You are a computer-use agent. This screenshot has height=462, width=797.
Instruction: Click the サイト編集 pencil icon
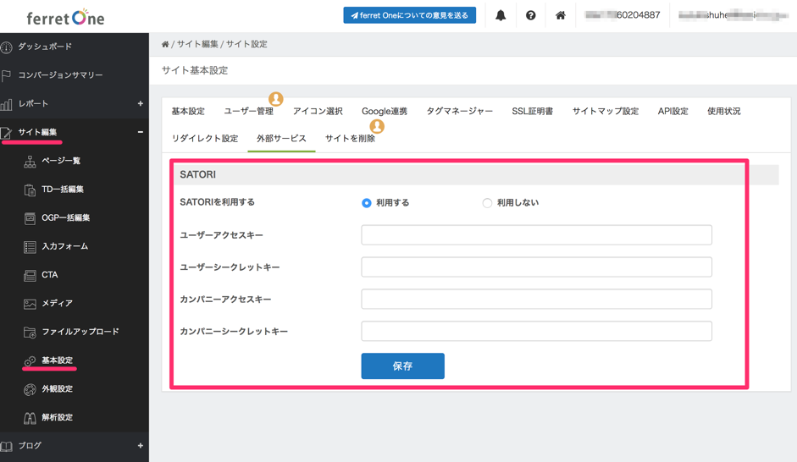tap(6, 133)
